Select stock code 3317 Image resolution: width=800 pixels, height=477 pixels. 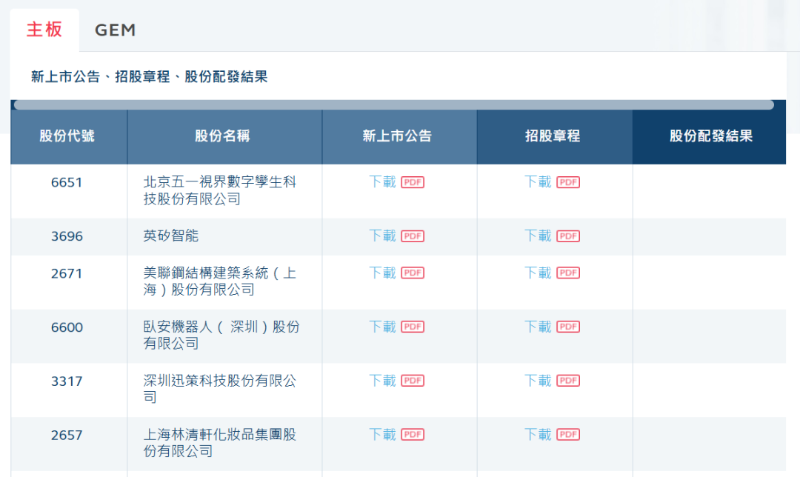67,382
